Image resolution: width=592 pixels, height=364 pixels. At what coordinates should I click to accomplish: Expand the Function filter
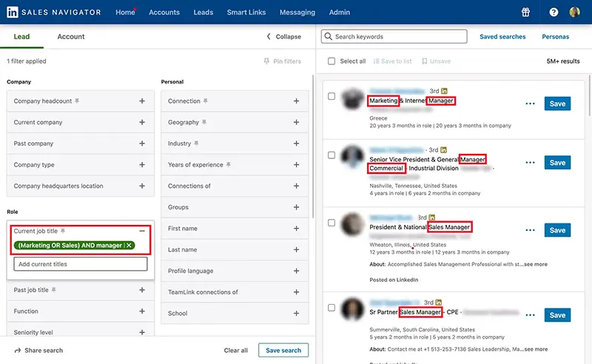coord(142,311)
